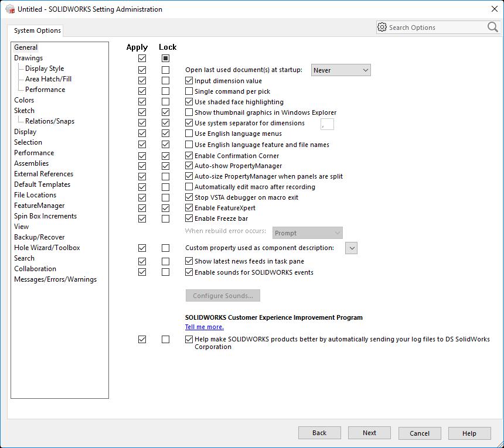Toggle Use shaded face highlighting
The width and height of the screenshot is (504, 448).
[189, 102]
